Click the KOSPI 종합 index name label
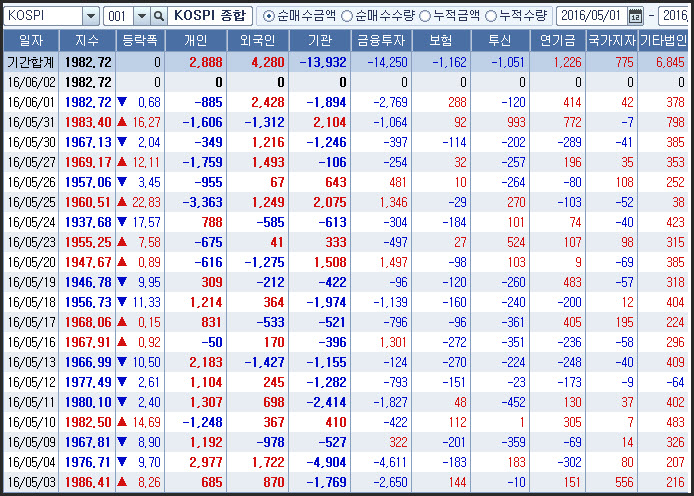This screenshot has height=496, width=694. pos(210,16)
